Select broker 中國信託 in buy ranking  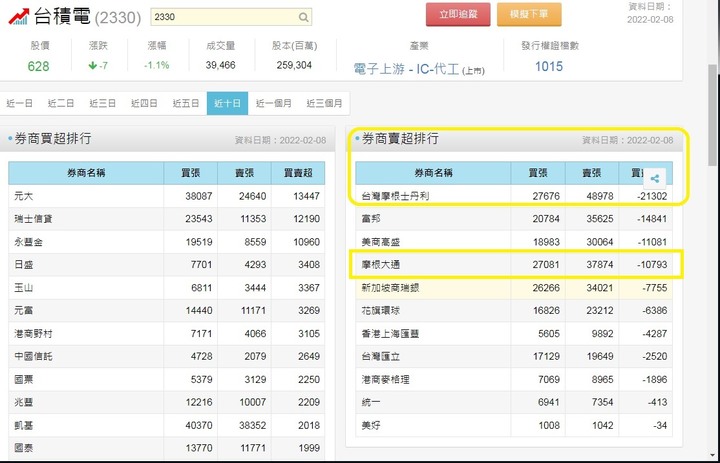tap(33, 356)
